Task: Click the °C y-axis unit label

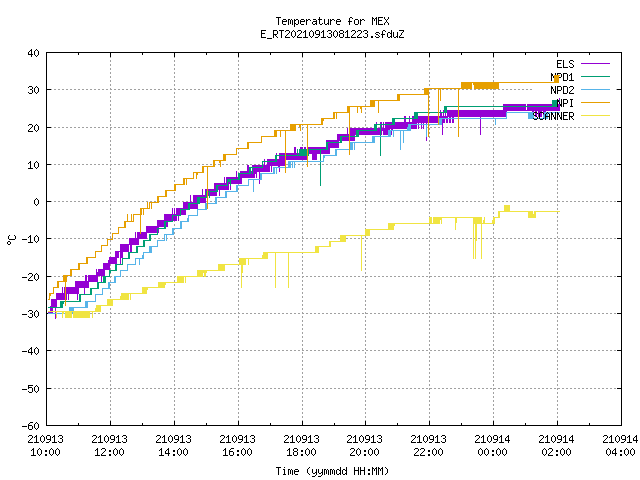Action: [11, 240]
